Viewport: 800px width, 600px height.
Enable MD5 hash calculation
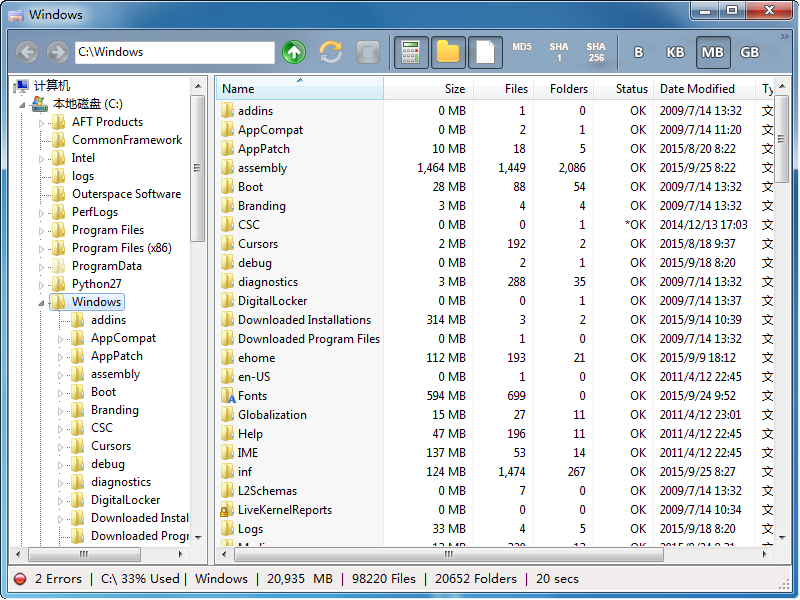(x=522, y=47)
